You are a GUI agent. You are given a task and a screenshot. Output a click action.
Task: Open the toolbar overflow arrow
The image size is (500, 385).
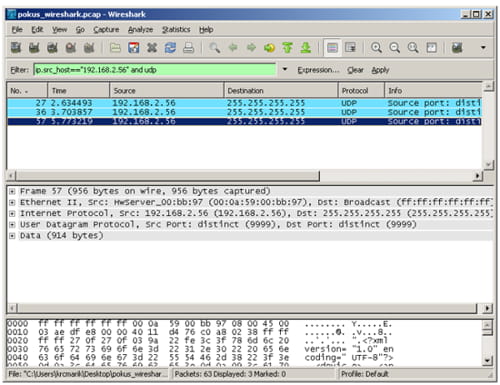coord(483,48)
